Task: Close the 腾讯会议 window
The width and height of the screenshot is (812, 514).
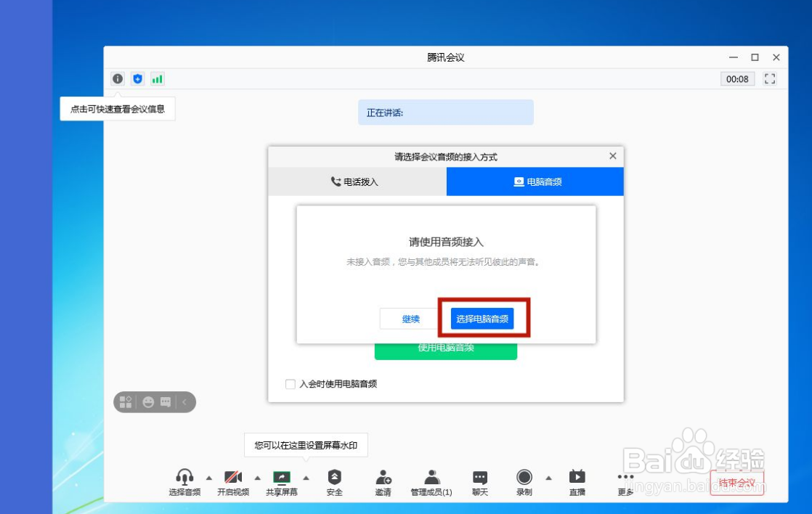Action: (x=776, y=57)
